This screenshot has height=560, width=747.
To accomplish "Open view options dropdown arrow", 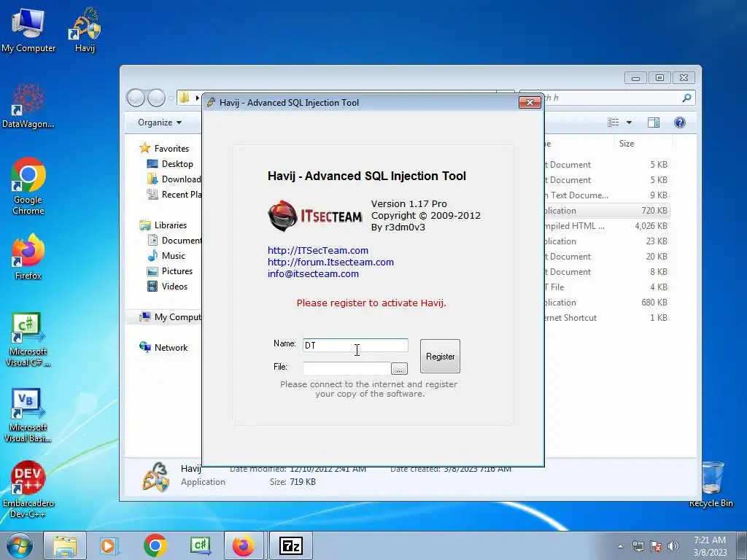I will click(629, 122).
